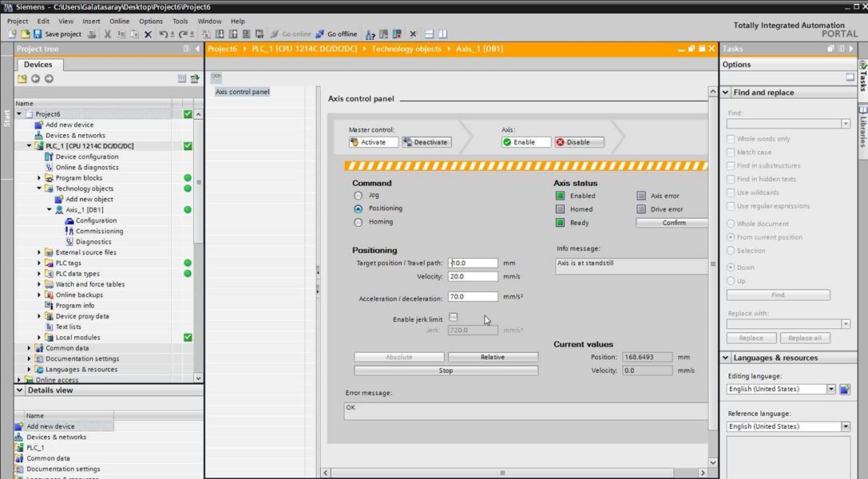Open the Insert menu
Screen dimensions: 868x479
[91, 21]
